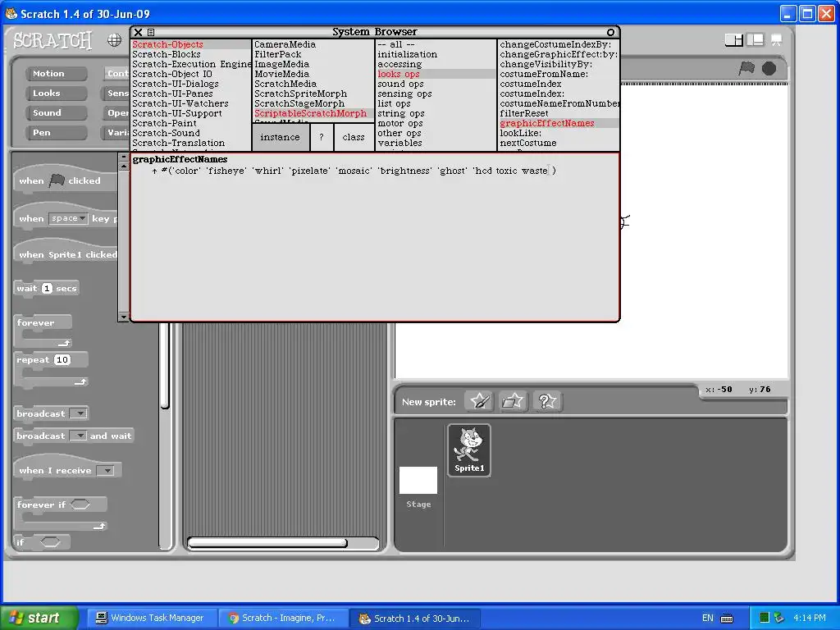Open the Sound blocks category
This screenshot has height=630, width=840.
point(57,113)
